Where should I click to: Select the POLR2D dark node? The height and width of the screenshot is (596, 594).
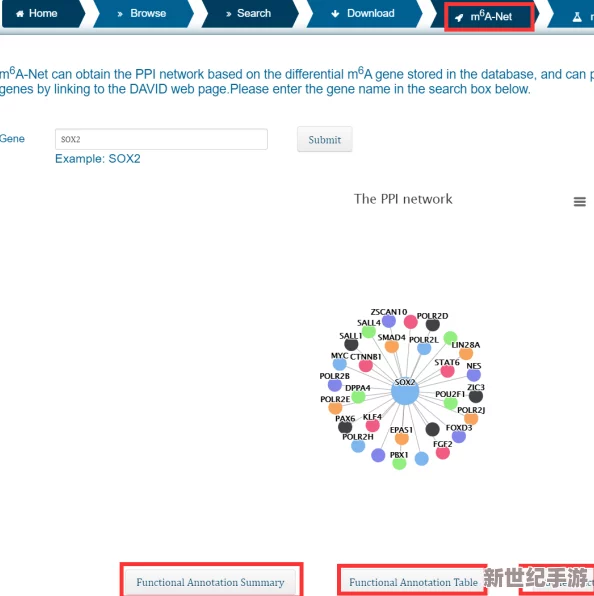(432, 324)
